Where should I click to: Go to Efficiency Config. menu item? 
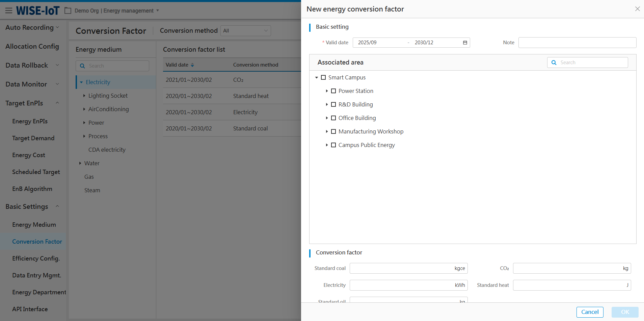point(36,258)
